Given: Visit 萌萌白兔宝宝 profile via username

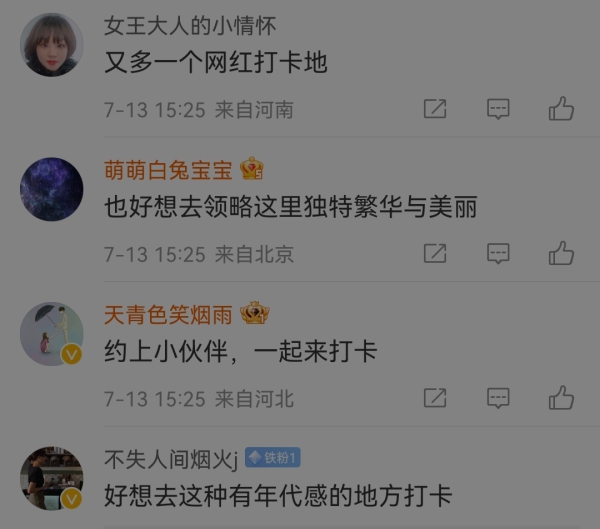Looking at the screenshot, I should 168,170.
